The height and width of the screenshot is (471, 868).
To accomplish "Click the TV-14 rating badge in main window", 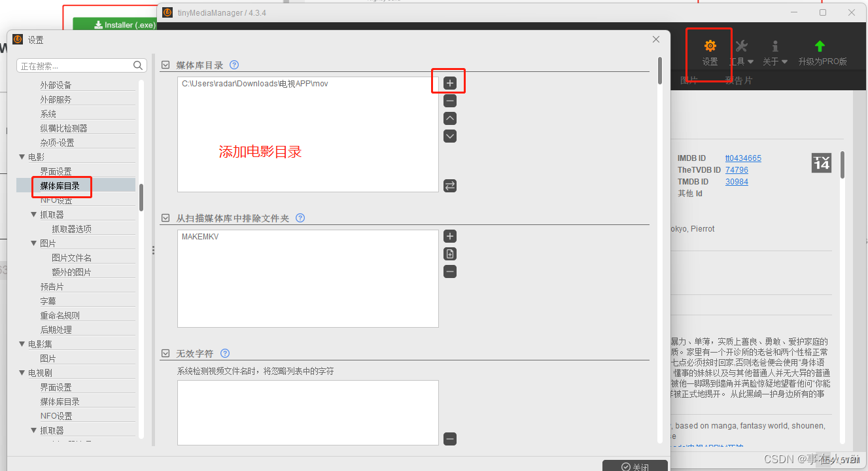I will coord(821,163).
